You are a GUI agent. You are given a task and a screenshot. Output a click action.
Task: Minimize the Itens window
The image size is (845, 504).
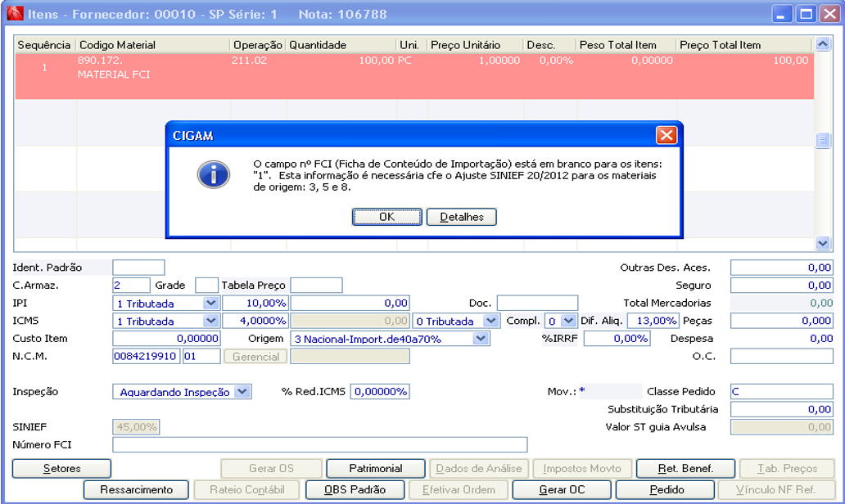(x=781, y=14)
